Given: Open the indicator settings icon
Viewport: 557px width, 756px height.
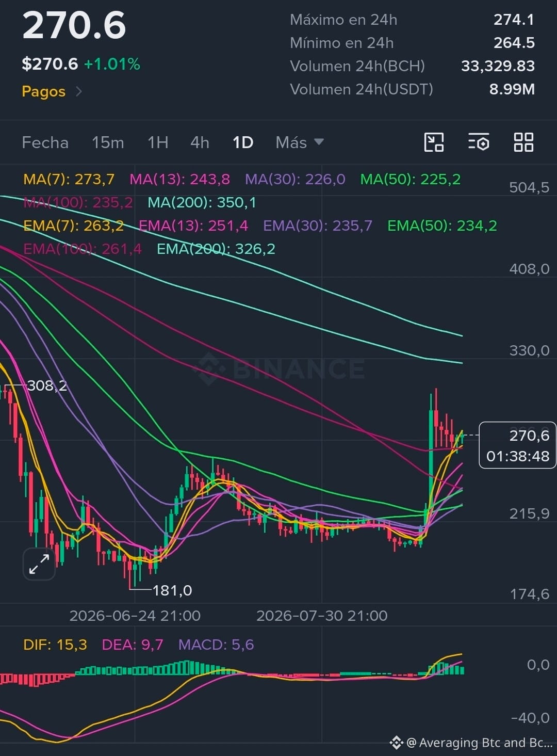Looking at the screenshot, I should (479, 142).
